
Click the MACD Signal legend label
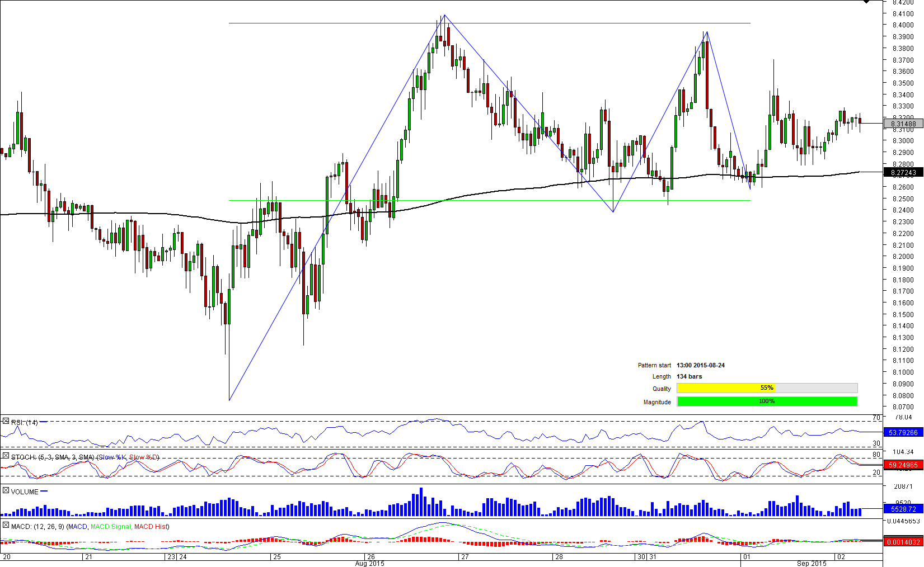pos(111,527)
